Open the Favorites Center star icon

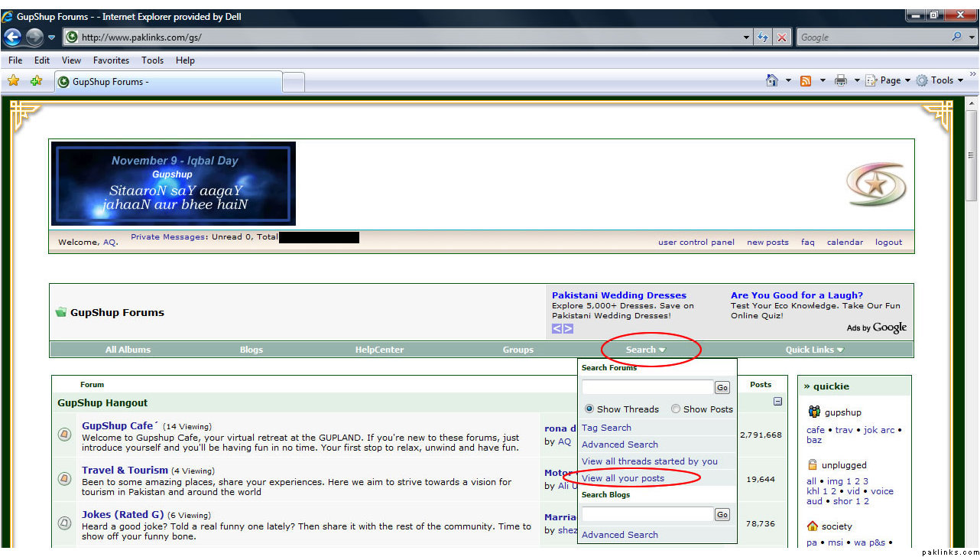(x=13, y=81)
